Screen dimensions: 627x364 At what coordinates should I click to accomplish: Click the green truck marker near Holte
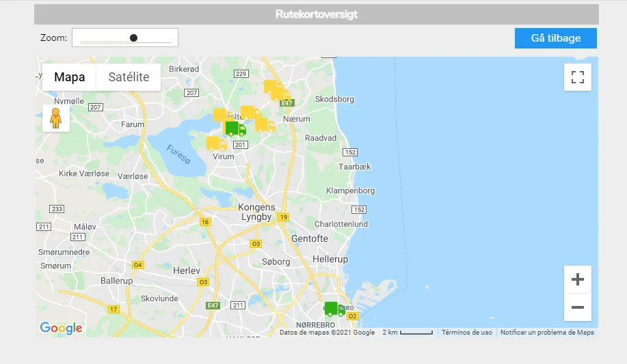(x=235, y=128)
